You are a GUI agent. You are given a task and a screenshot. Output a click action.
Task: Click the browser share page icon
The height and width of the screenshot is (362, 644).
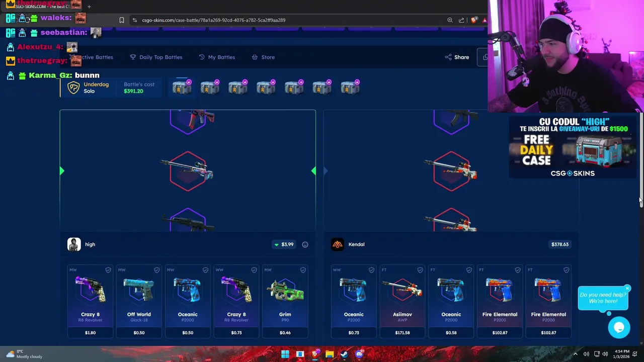pos(461,20)
